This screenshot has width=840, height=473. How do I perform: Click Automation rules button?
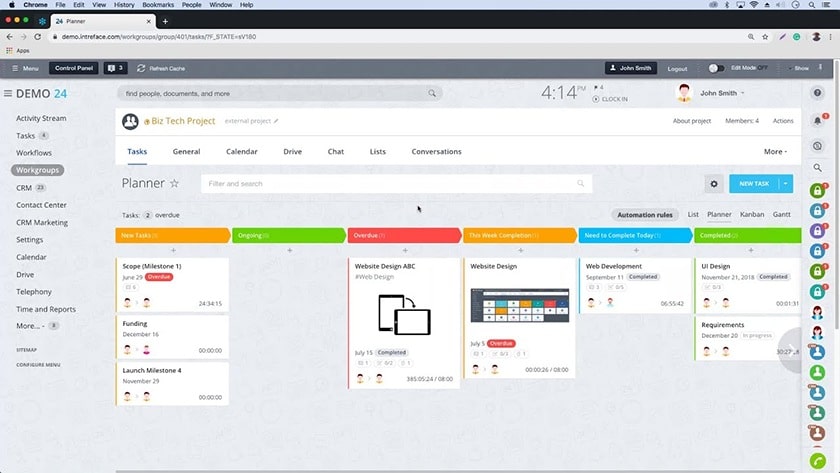[x=645, y=215]
